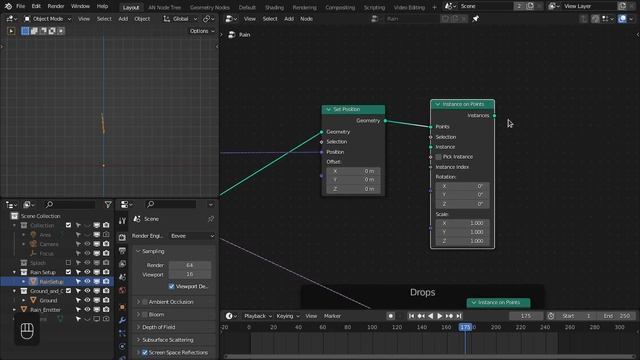
Task: Open the View Layer properties tab icon
Action: coord(122,264)
